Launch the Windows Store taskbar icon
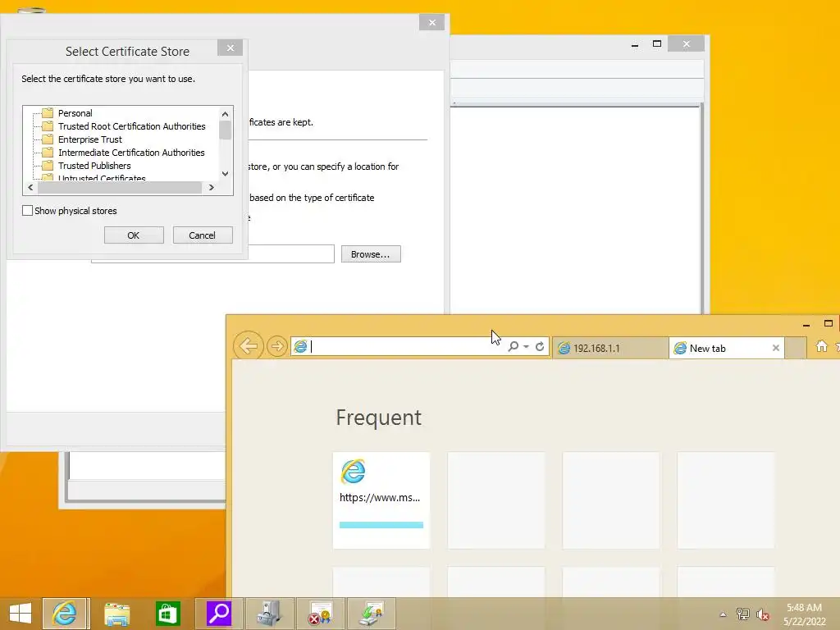840x630 pixels. click(x=167, y=614)
